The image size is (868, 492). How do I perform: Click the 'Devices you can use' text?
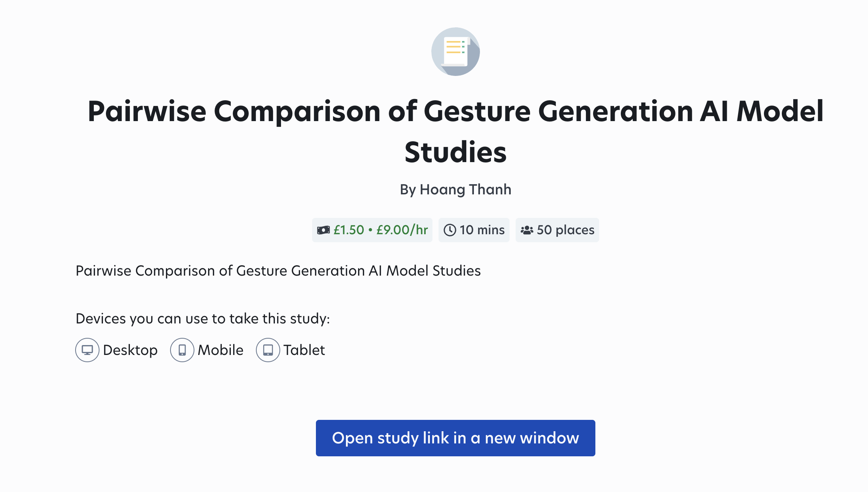(203, 319)
